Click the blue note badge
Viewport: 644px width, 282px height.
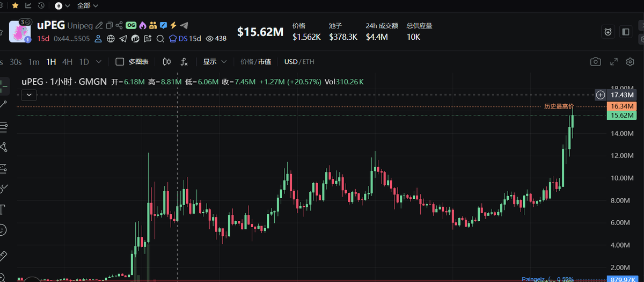pos(163,25)
